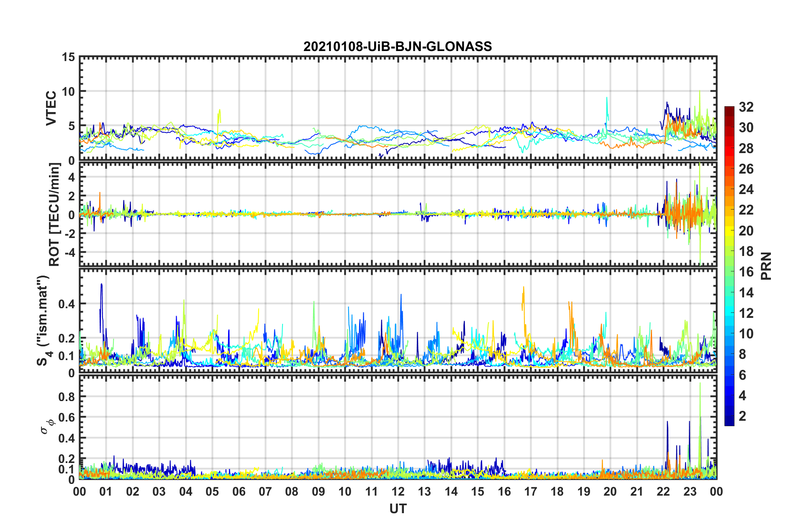
Task: Select the VTEC axis tick label 5
Action: [72, 126]
